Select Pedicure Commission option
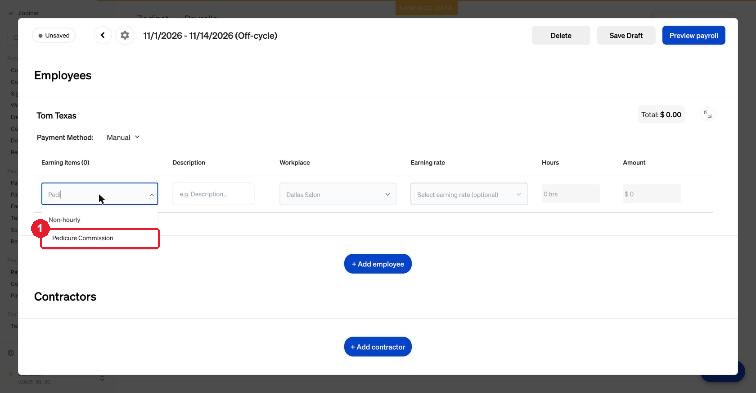This screenshot has height=393, width=756. coord(100,238)
